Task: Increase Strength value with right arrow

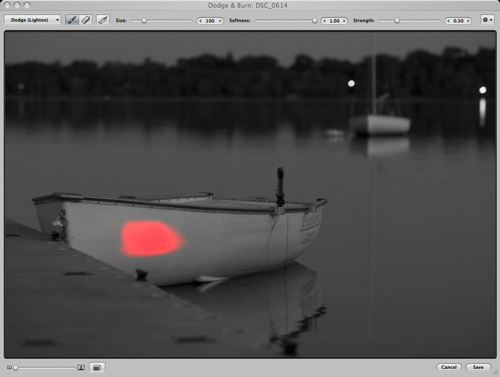Action: [x=468, y=21]
